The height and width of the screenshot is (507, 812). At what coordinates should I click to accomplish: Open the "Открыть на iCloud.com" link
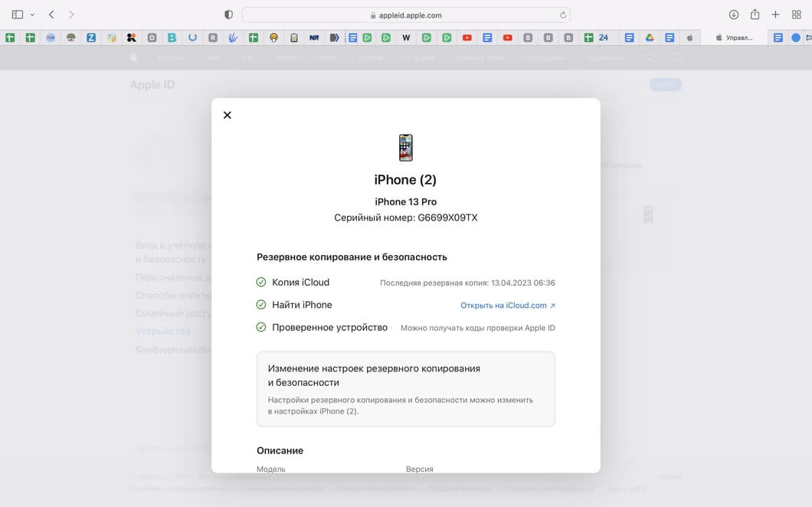(x=507, y=306)
